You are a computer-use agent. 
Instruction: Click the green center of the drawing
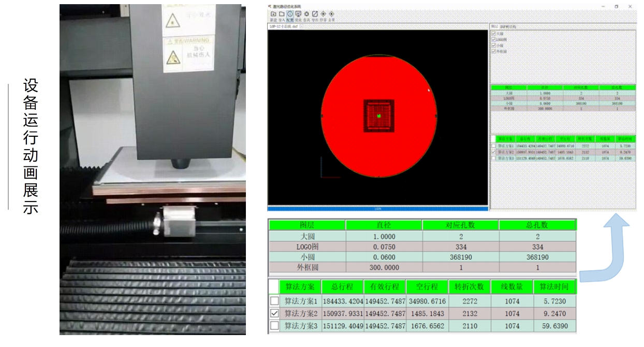pos(379,115)
